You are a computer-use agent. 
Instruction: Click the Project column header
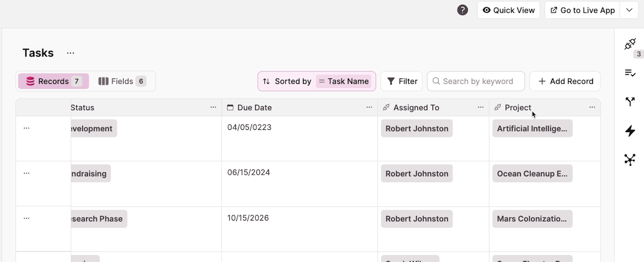click(545, 108)
